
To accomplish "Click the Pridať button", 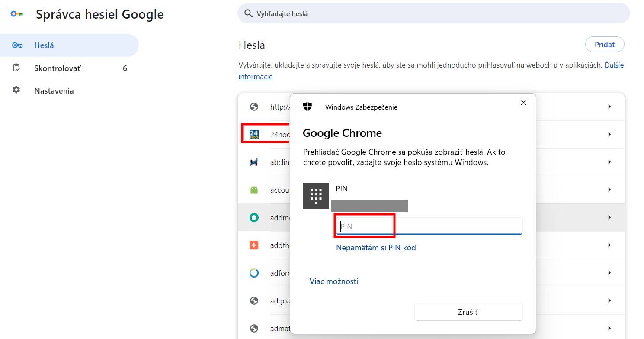I will coord(605,45).
